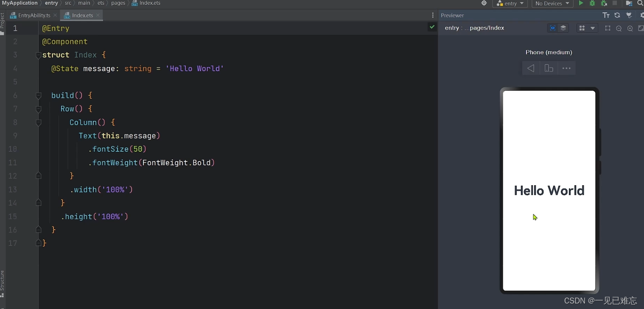The width and height of the screenshot is (644, 309).
Task: Click the plug icon in the Previewer header
Action: [x=629, y=15]
